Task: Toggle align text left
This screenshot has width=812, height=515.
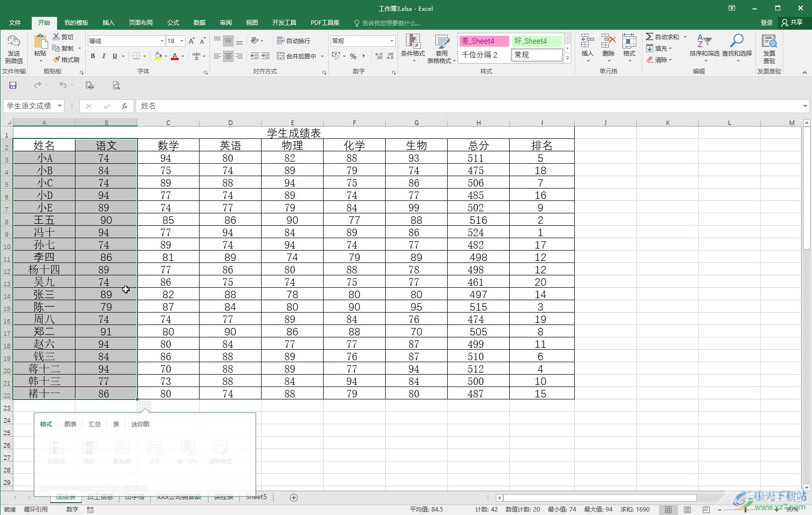Action: pyautogui.click(x=217, y=56)
